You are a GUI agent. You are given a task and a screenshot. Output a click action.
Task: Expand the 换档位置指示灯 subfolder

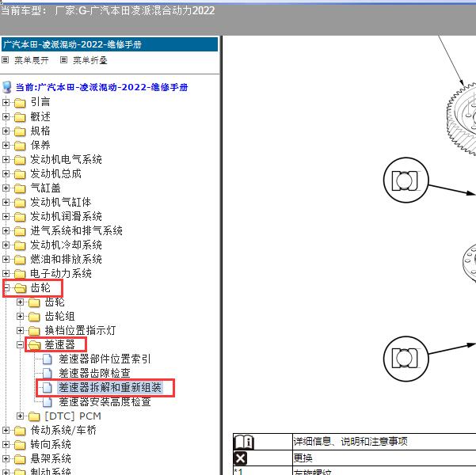20,331
